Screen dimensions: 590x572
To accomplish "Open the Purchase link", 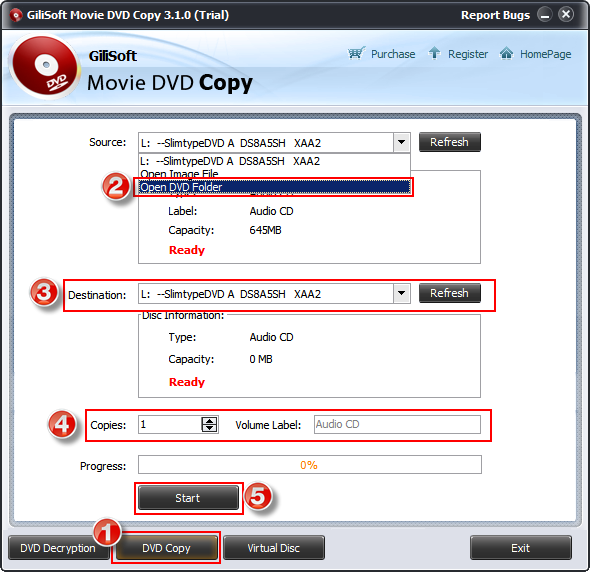I will coord(393,54).
